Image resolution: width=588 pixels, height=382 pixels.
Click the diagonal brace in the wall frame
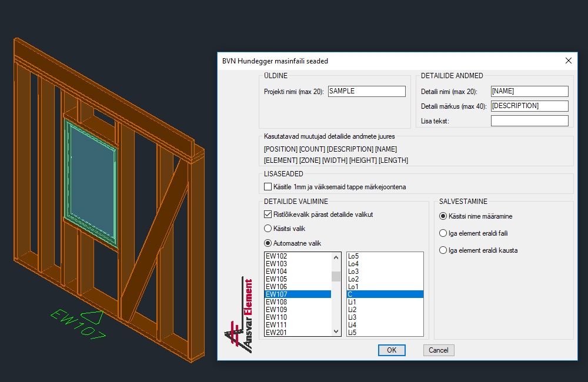click(x=156, y=240)
